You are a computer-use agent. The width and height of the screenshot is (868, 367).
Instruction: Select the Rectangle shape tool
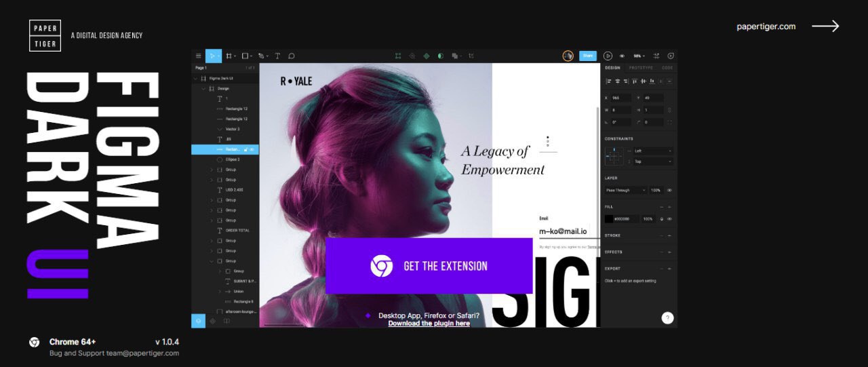[245, 56]
